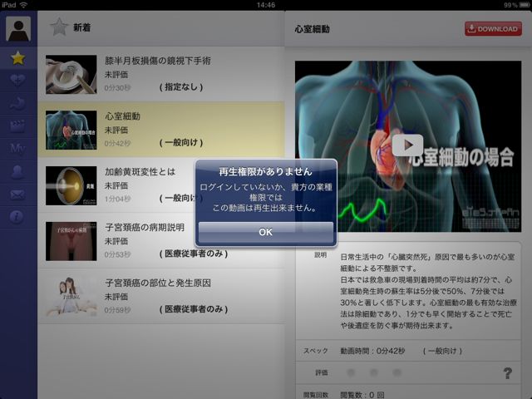Click the 新着 header title
This screenshot has height=399, width=532.
coord(82,27)
